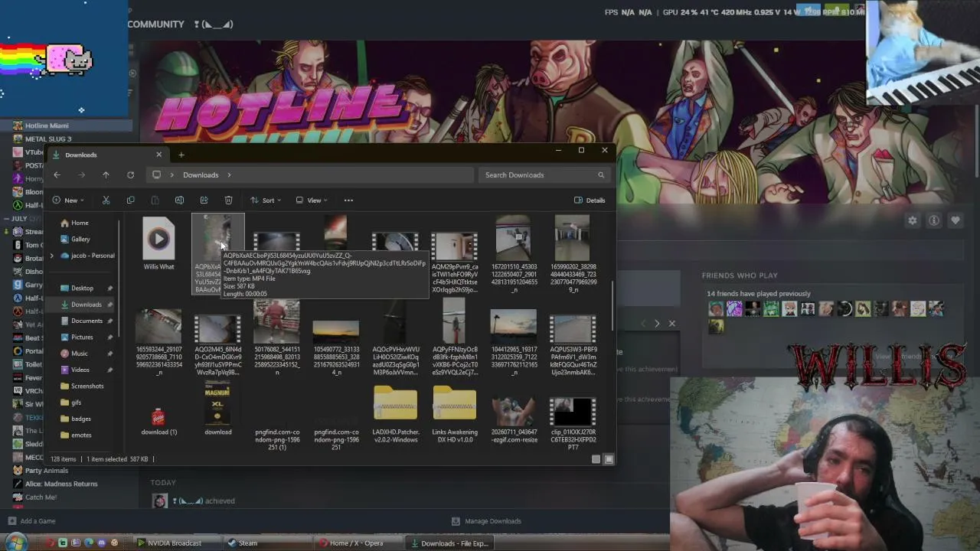Switch to the details list view
The height and width of the screenshot is (551, 980).
point(596,459)
